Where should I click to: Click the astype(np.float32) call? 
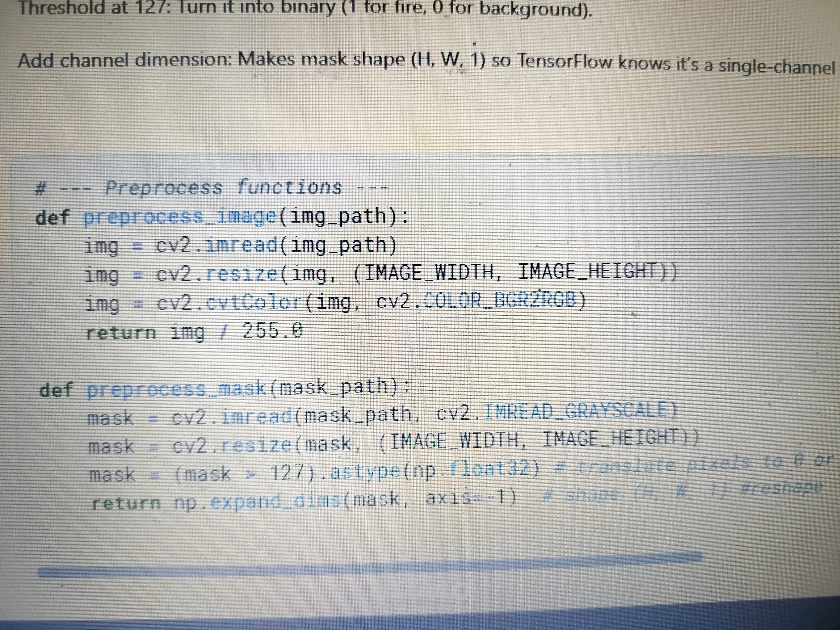434,471
